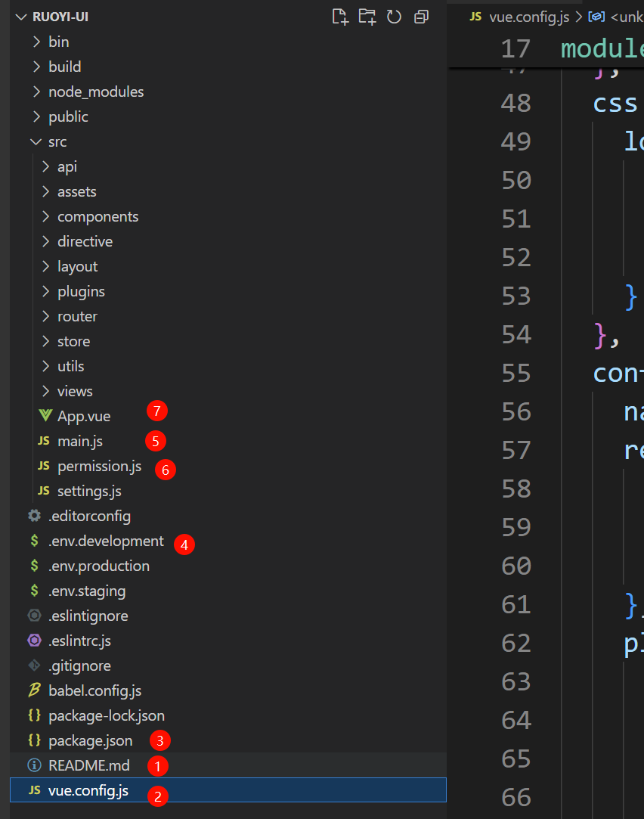Click the New Folder icon in explorer header
Screen dimensions: 644x819
click(x=367, y=17)
